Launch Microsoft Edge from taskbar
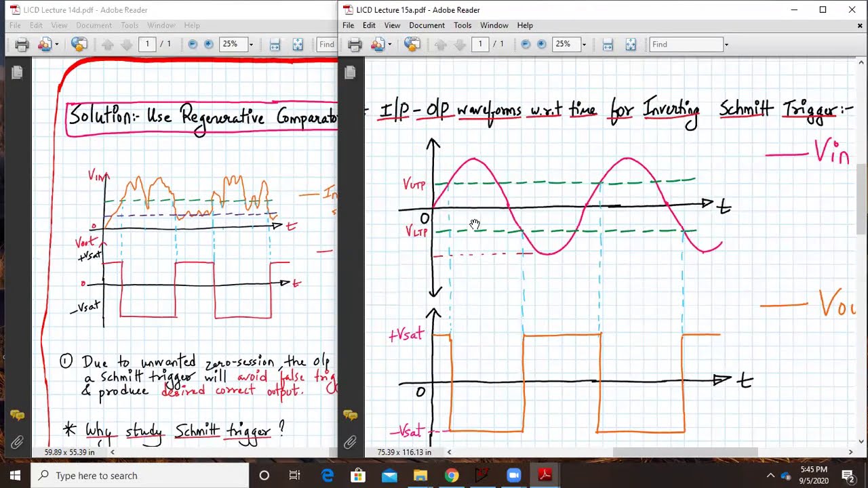The height and width of the screenshot is (488, 868). (327, 475)
